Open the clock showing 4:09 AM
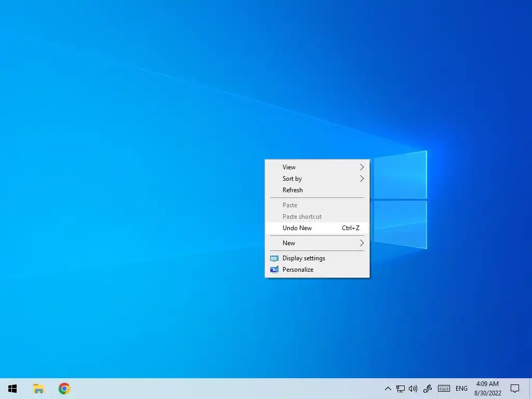 pos(487,389)
